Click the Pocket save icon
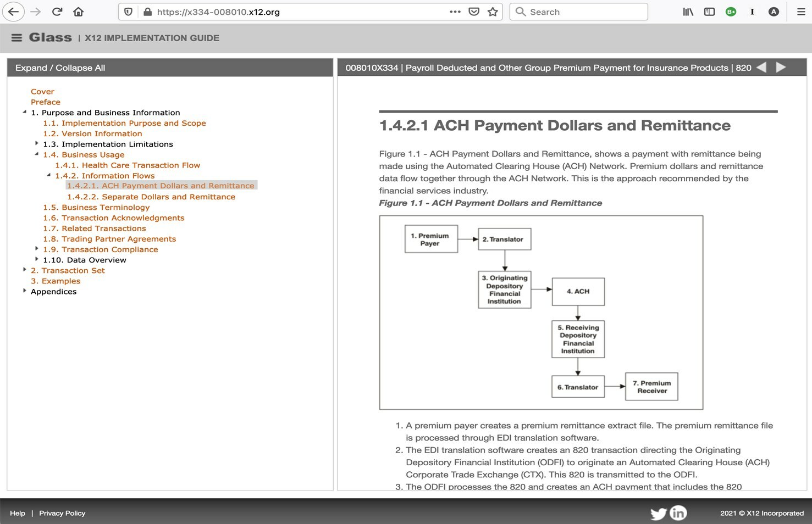 (474, 12)
